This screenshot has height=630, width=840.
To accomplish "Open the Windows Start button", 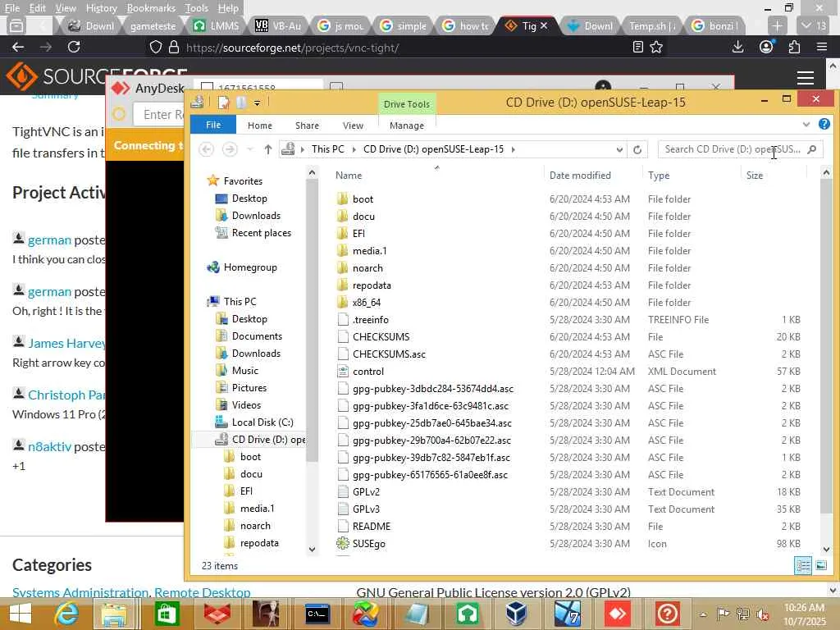I will 21,614.
